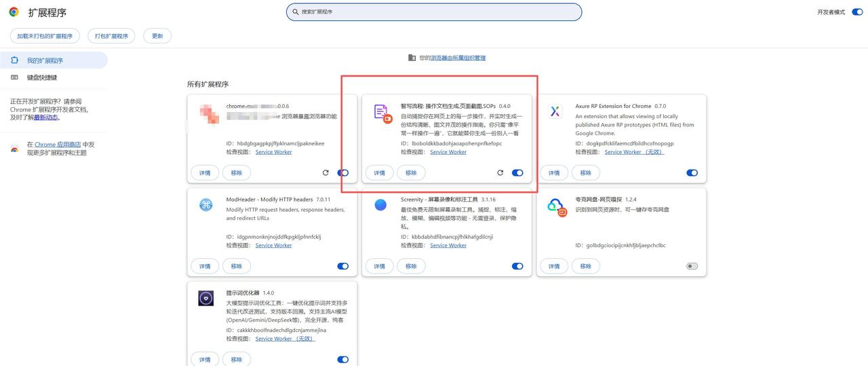Click 移除 for 提示词优化器 extension
The image size is (868, 366).
pos(236,359)
